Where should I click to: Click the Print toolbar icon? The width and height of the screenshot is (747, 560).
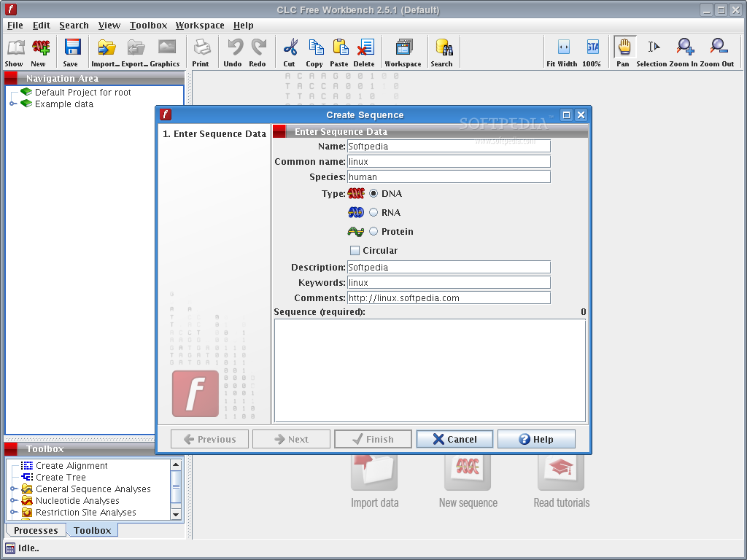pyautogui.click(x=201, y=48)
